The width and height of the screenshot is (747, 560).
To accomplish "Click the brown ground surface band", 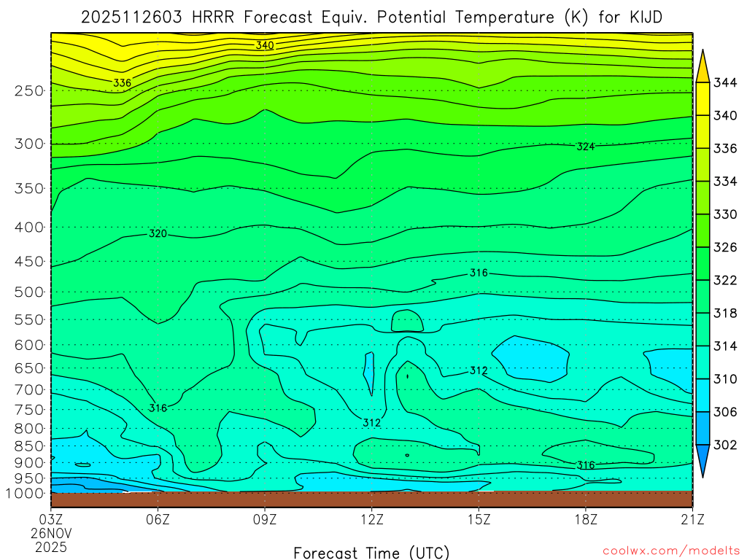I will (371, 499).
